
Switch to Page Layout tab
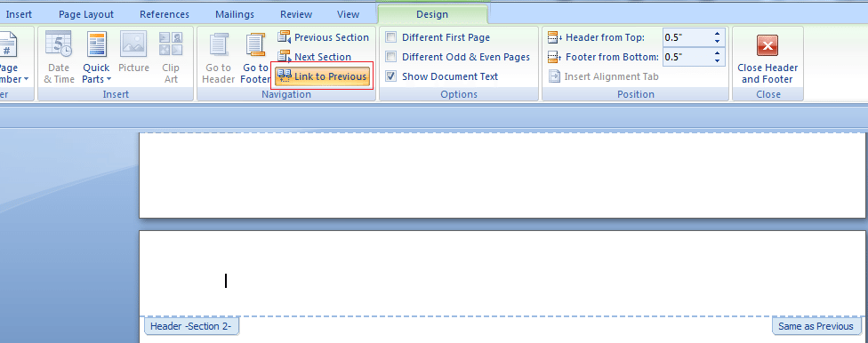pyautogui.click(x=86, y=14)
